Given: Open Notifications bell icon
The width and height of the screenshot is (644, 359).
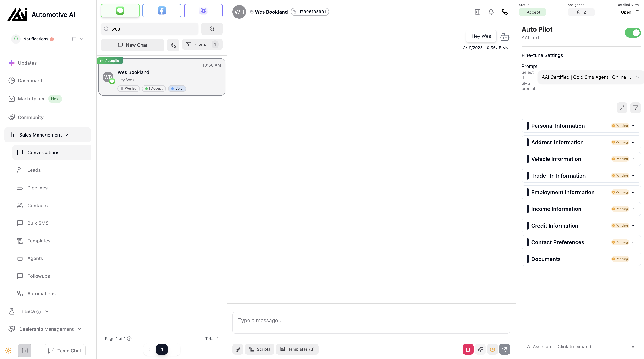Looking at the screenshot, I should point(491,12).
